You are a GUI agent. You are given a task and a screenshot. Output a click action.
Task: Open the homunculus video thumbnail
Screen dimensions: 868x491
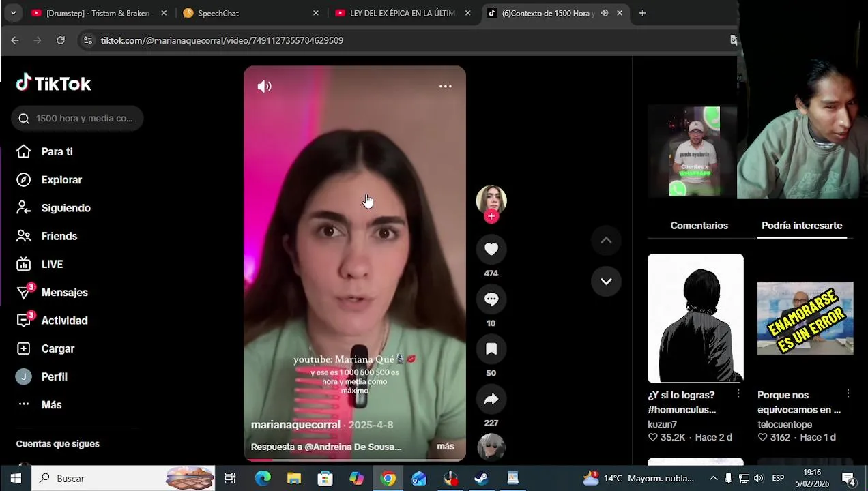click(695, 318)
